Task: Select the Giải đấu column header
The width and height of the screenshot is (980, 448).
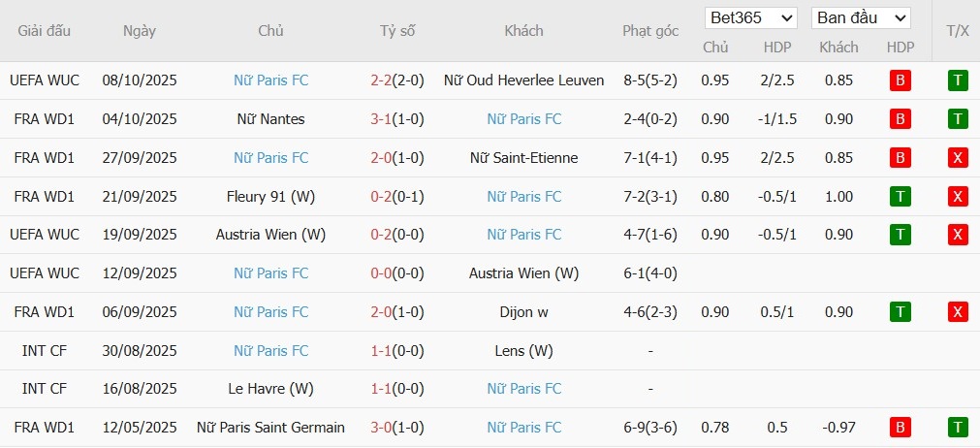Action: tap(45, 31)
